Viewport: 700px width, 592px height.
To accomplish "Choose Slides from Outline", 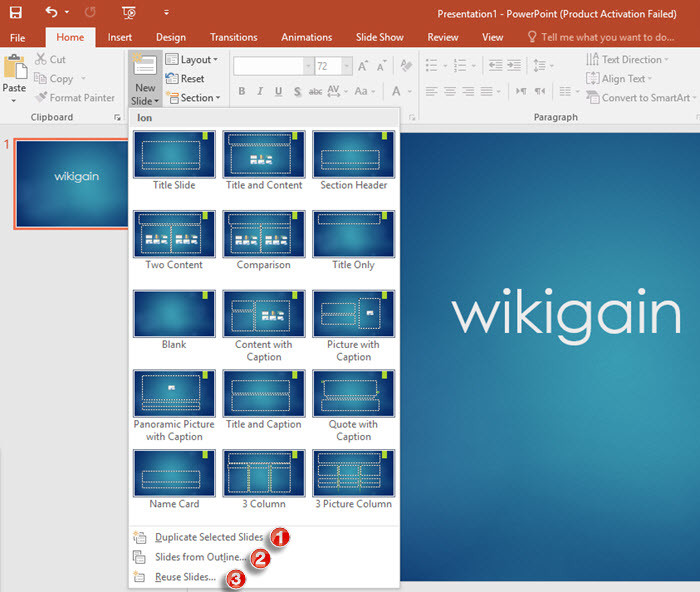I will [200, 557].
